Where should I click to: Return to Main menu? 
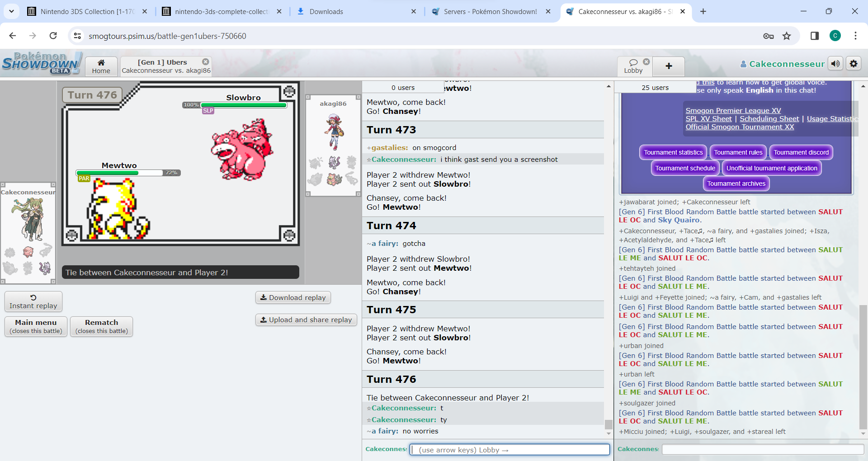(36, 326)
